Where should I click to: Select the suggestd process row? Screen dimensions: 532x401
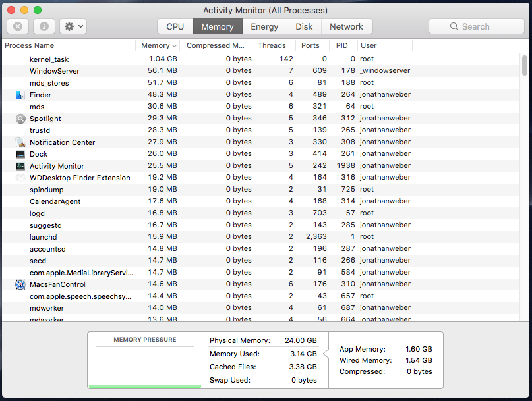tap(260, 225)
